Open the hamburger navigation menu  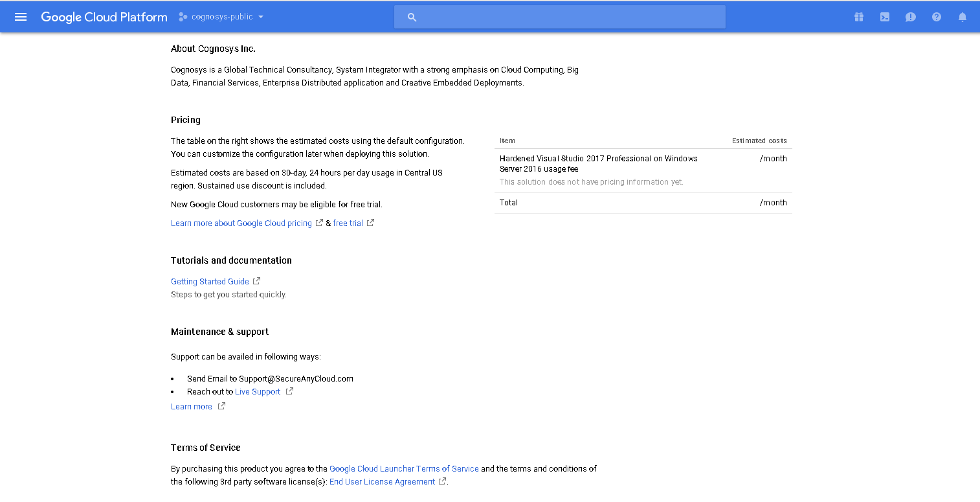click(21, 17)
